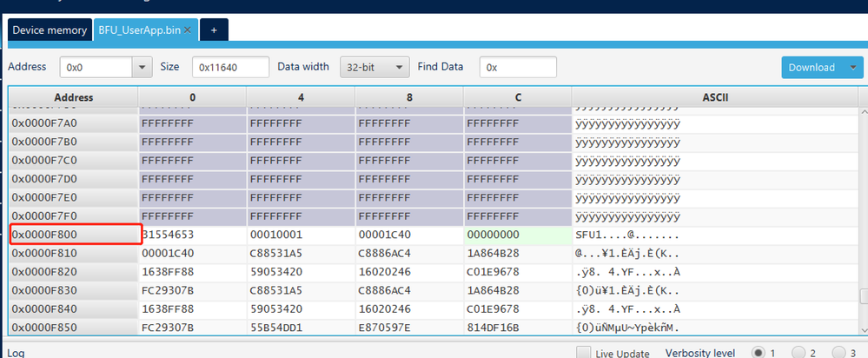Click value 814DF16B in row 0x0000F850

click(518, 327)
